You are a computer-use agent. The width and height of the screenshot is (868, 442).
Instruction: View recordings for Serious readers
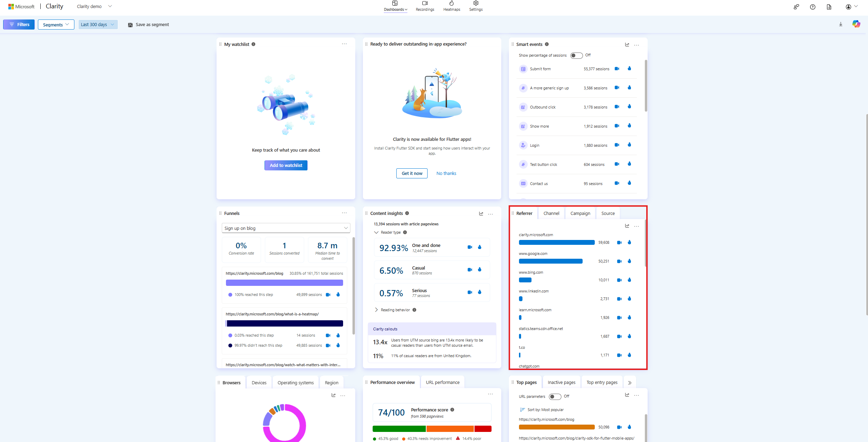[x=470, y=292]
